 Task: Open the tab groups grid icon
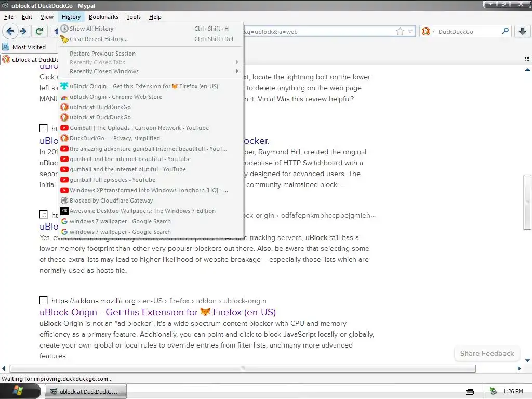tap(527, 59)
